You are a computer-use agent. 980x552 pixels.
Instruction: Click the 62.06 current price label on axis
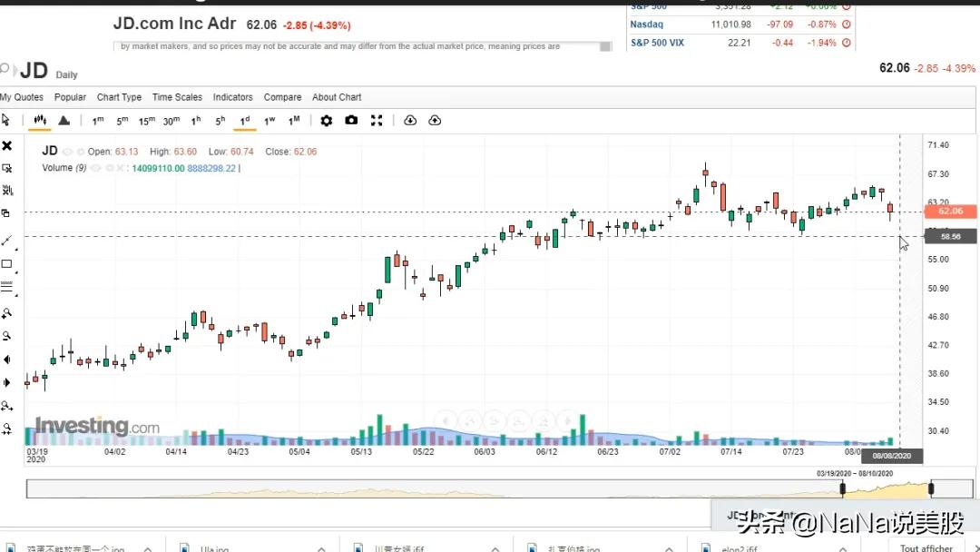950,212
